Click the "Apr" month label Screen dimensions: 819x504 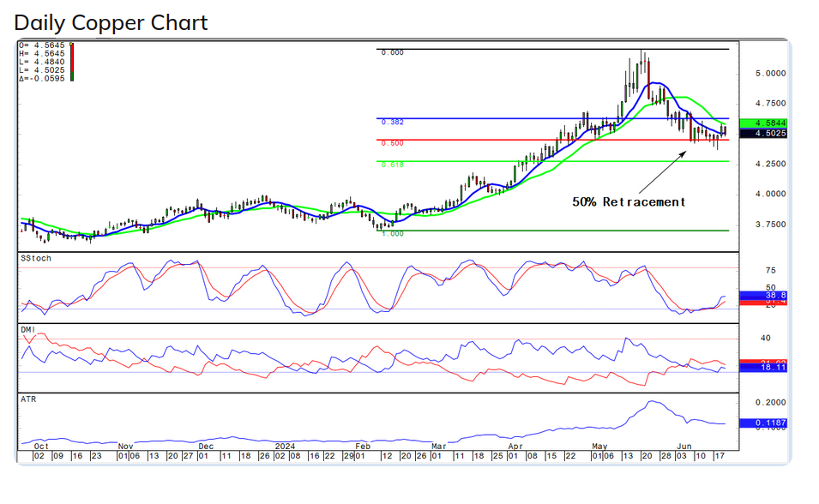[515, 447]
